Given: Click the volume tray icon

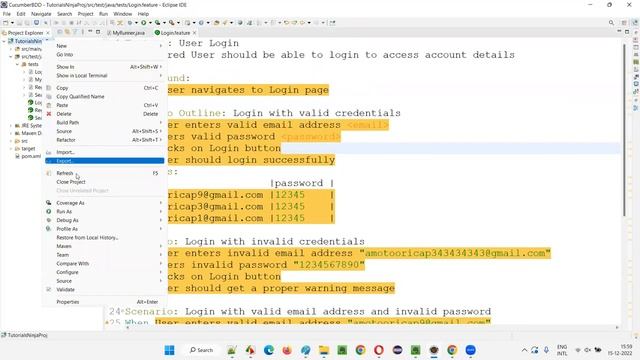Looking at the screenshot, I should point(588,350).
